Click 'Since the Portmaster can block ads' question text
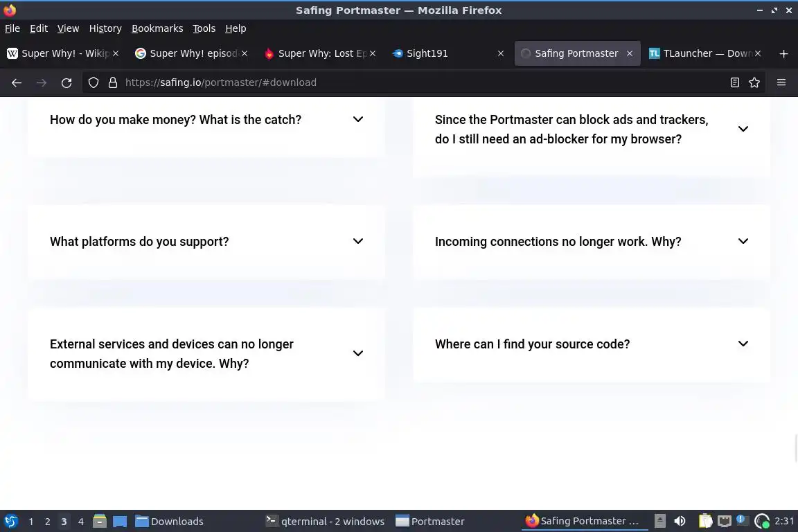The width and height of the screenshot is (798, 532). (571, 130)
